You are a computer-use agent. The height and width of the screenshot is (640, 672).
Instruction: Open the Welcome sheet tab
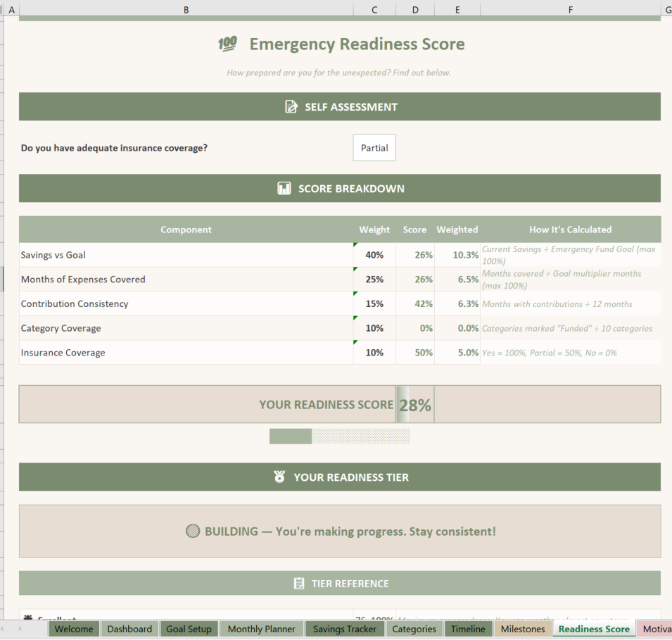coord(74,629)
